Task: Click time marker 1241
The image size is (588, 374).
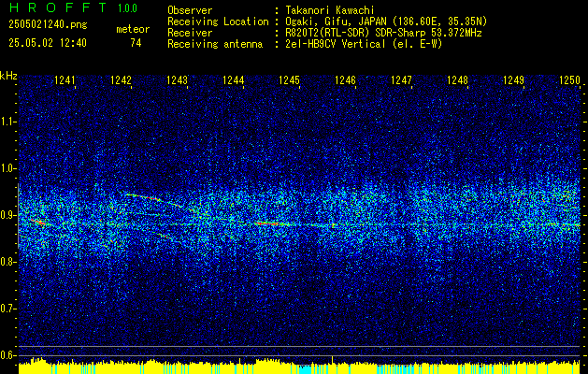Action: [x=65, y=80]
